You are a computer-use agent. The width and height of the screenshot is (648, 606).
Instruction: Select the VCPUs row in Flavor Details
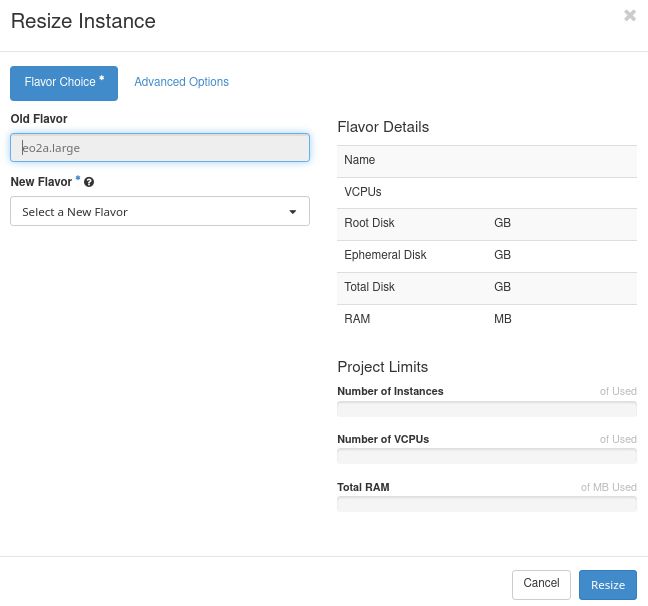click(486, 192)
